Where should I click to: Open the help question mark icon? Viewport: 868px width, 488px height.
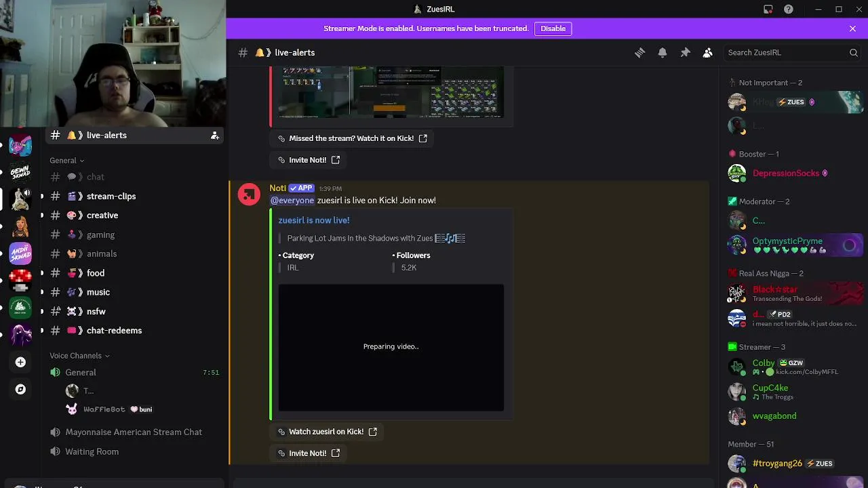tap(789, 9)
